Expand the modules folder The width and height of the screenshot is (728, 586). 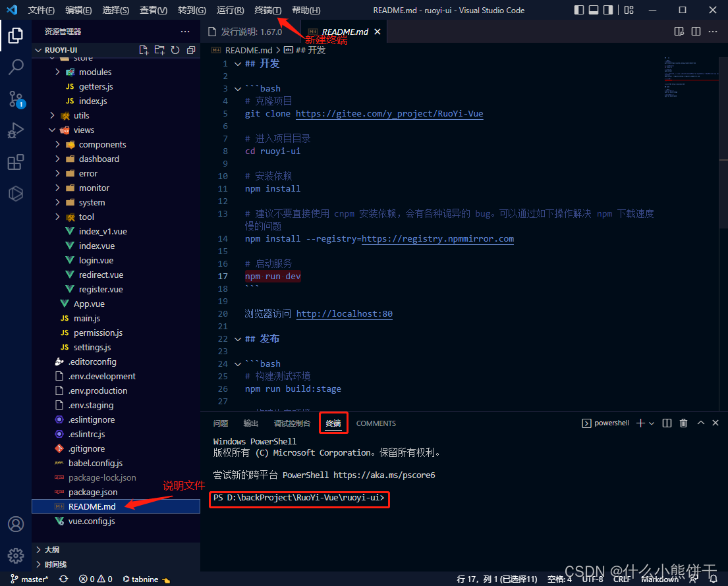57,72
